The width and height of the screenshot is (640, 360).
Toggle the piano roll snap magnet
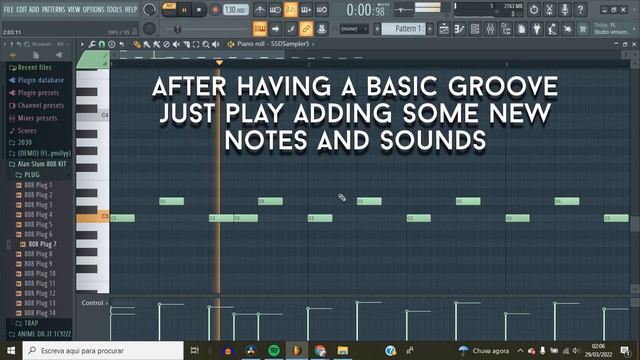(102, 44)
